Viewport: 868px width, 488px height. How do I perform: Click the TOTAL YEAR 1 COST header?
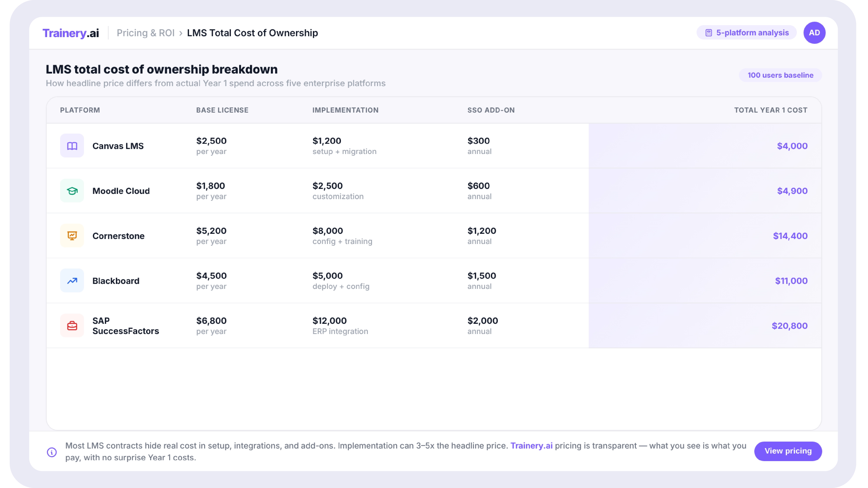point(771,110)
